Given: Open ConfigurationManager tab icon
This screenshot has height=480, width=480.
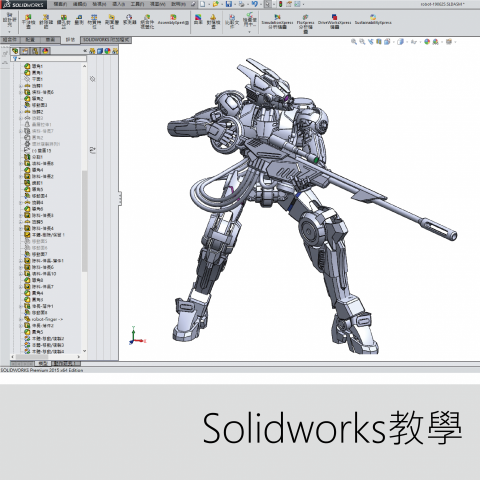Looking at the screenshot, I should coord(35,51).
